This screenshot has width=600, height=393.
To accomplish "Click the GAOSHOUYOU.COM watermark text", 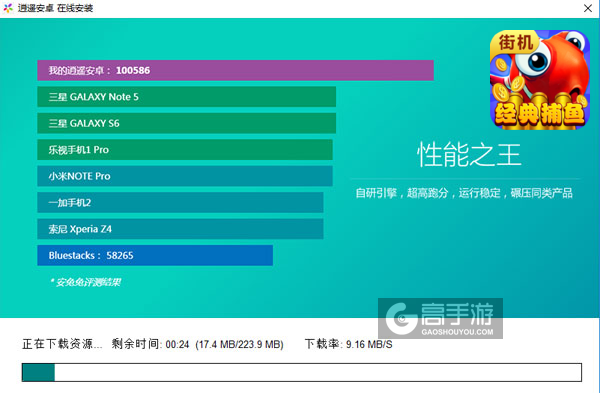I will (x=457, y=332).
